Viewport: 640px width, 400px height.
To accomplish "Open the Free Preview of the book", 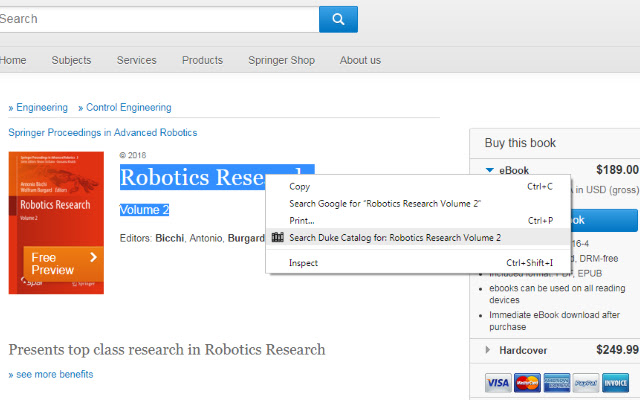I will [x=62, y=264].
